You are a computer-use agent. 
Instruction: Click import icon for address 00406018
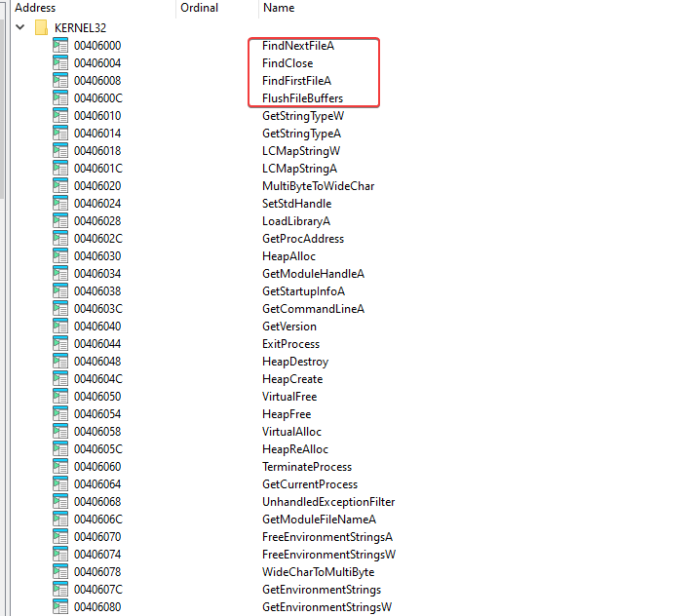pos(60,151)
